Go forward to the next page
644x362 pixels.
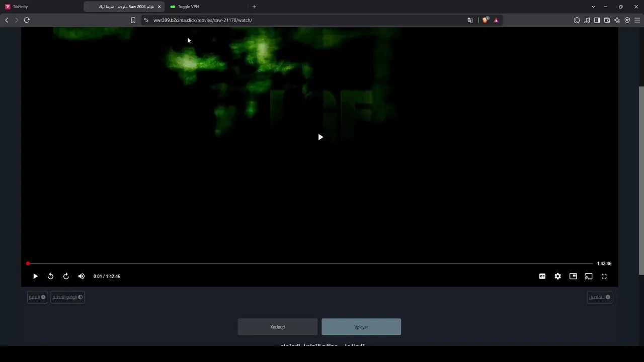tap(17, 20)
